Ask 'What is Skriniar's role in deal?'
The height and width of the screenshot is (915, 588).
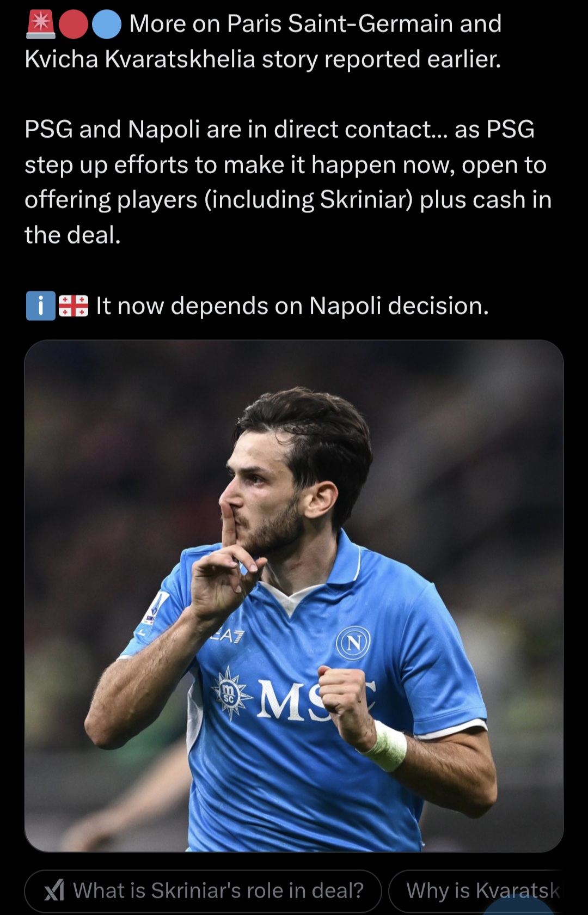(203, 890)
